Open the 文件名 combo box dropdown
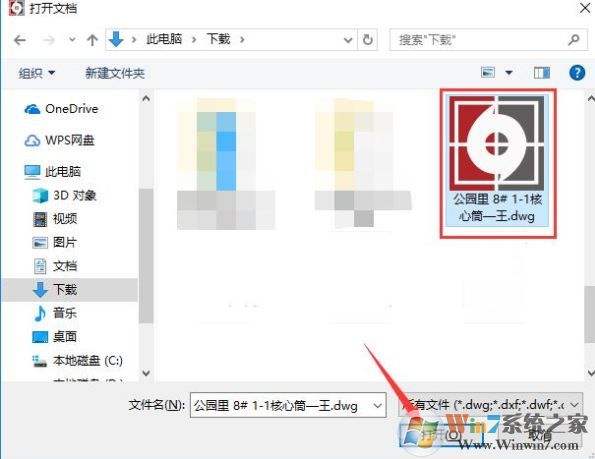 point(378,406)
